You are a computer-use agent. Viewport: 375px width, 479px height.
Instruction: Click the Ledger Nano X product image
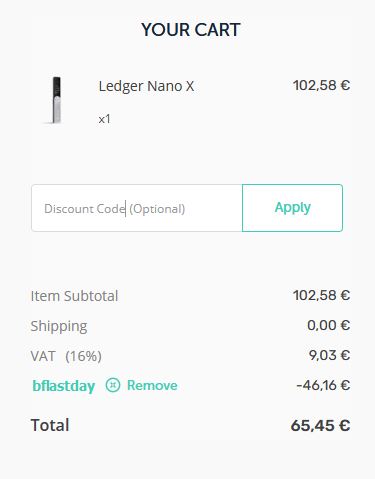[x=55, y=100]
